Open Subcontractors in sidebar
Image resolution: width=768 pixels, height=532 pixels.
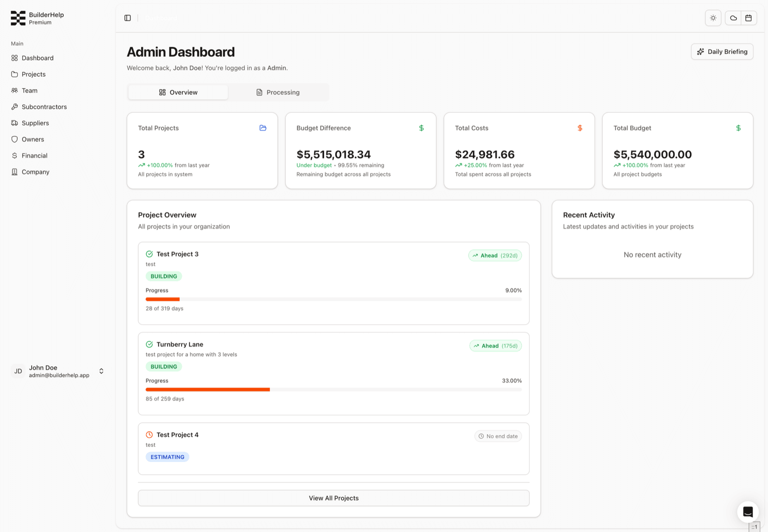44,107
